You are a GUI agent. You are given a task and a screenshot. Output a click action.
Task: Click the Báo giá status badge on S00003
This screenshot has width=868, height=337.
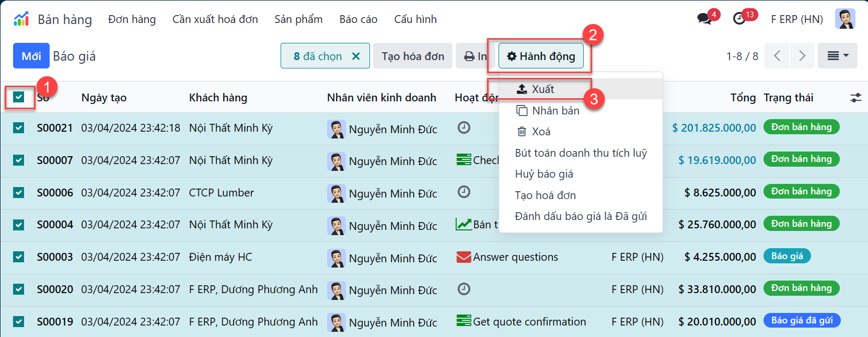click(x=787, y=256)
